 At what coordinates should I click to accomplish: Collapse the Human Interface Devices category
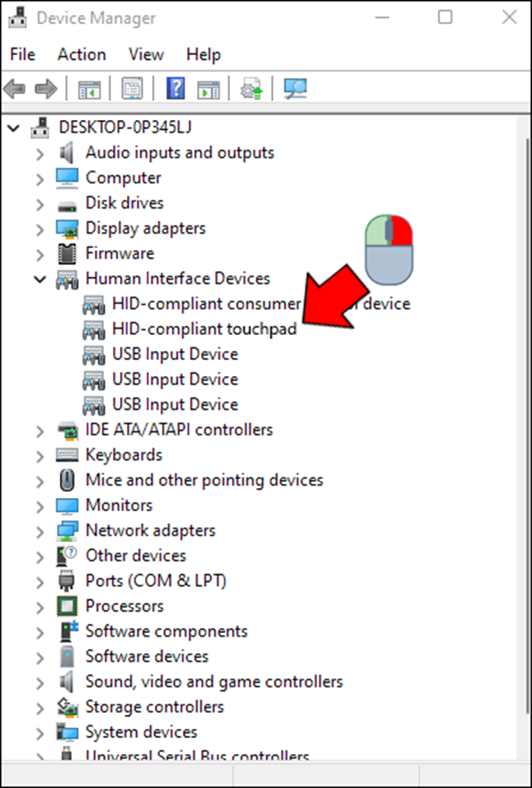click(x=39, y=278)
